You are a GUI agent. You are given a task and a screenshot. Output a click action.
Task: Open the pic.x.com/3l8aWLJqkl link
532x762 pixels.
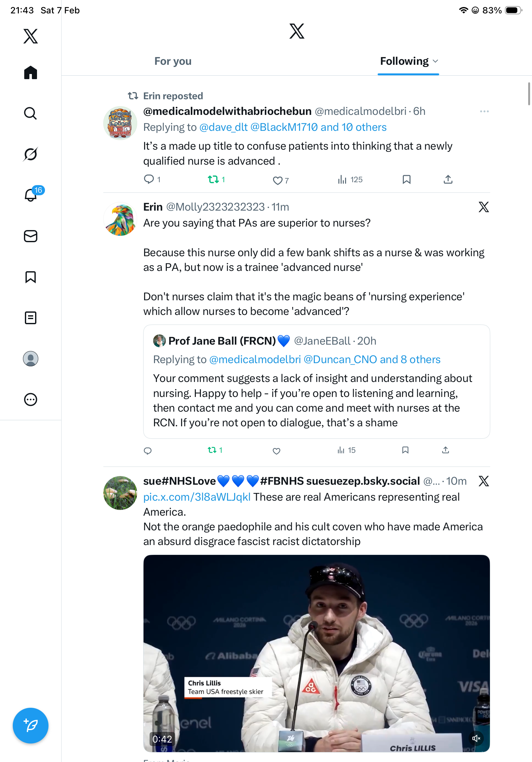197,497
